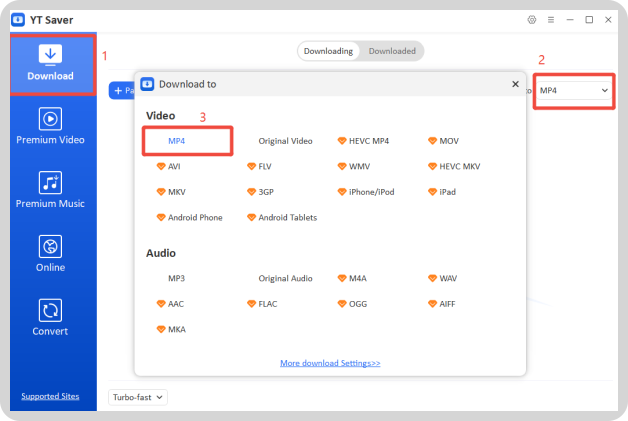Pick AVI video format
The height and width of the screenshot is (421, 628).
coord(168,166)
